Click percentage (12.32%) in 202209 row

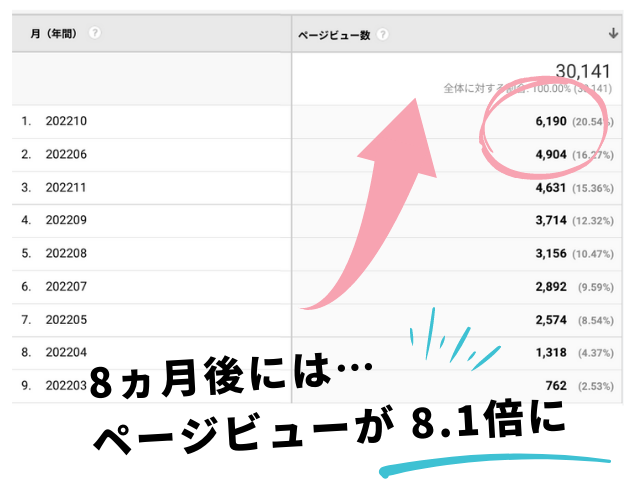(593, 221)
